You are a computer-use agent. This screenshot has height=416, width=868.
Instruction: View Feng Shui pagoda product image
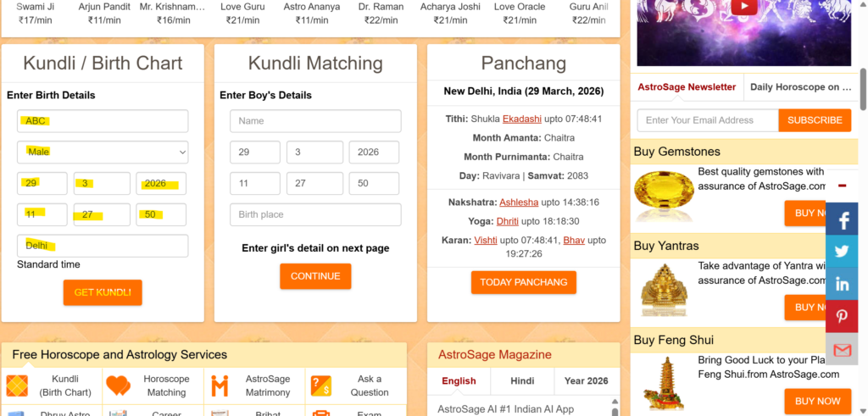click(664, 384)
